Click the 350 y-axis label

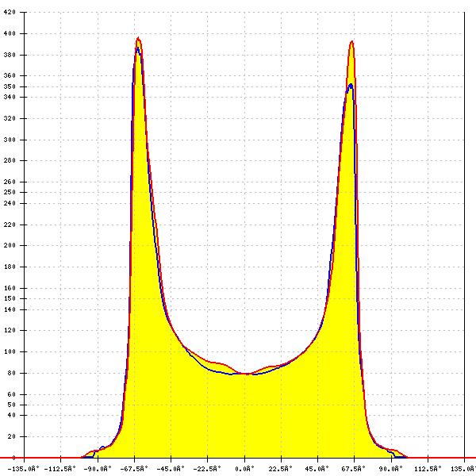(10, 86)
